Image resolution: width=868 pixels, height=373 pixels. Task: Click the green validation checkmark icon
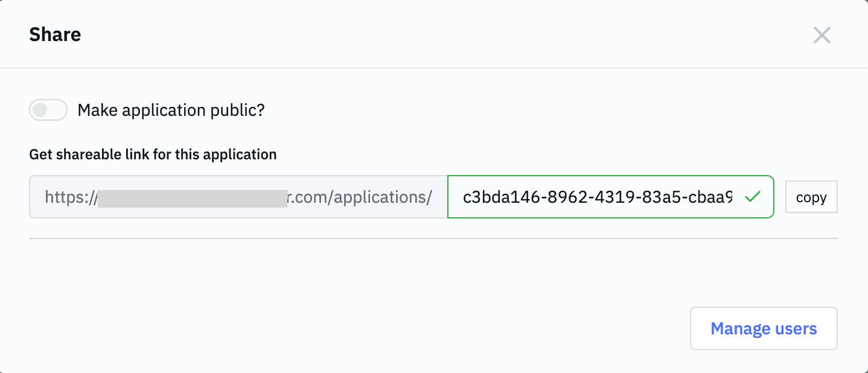(x=752, y=197)
